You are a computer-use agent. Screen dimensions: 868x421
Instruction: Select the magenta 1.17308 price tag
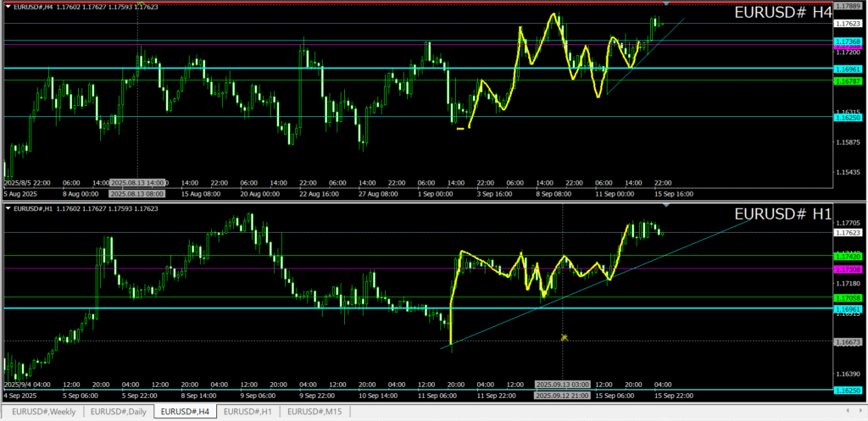pos(849,269)
